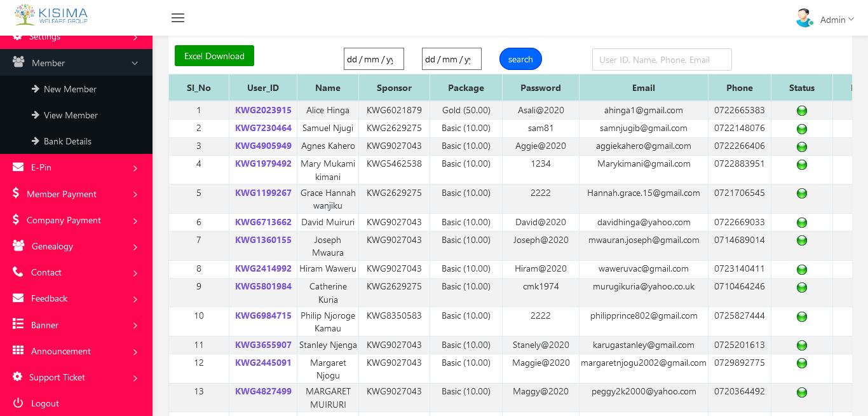Image resolution: width=868 pixels, height=416 pixels.
Task: Open user ID link KWG6713662
Action: tap(263, 222)
